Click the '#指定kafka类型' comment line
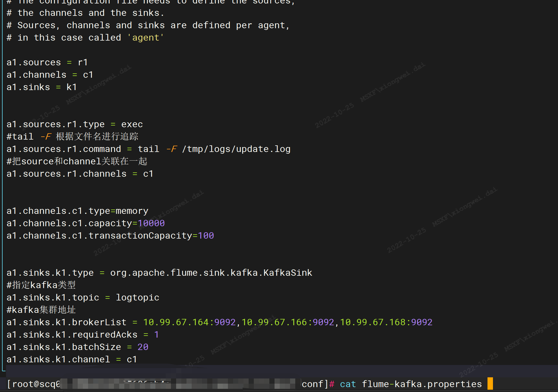Screen dimensions: 558x392 (41, 285)
